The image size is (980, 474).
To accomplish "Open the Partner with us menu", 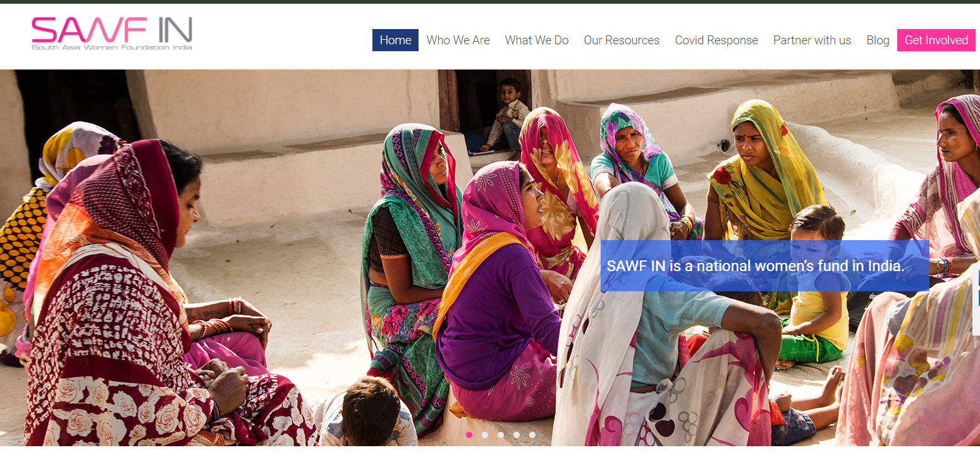I will tap(812, 40).
